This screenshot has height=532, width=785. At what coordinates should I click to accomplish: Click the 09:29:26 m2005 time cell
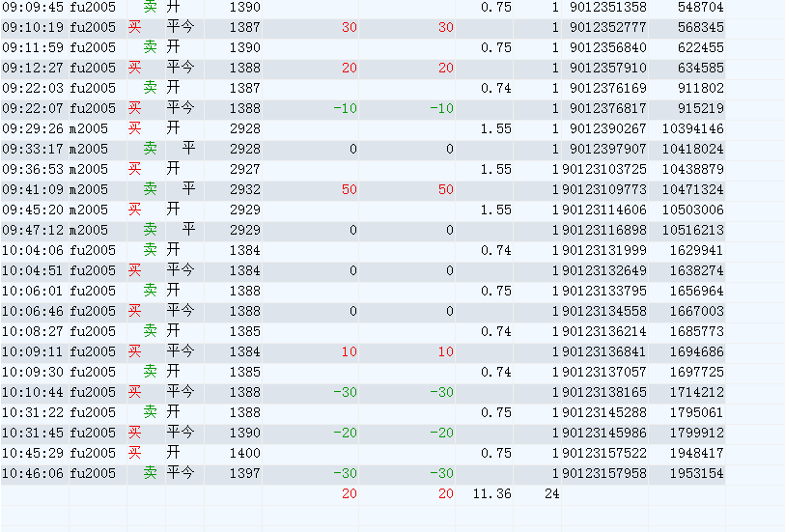point(34,128)
